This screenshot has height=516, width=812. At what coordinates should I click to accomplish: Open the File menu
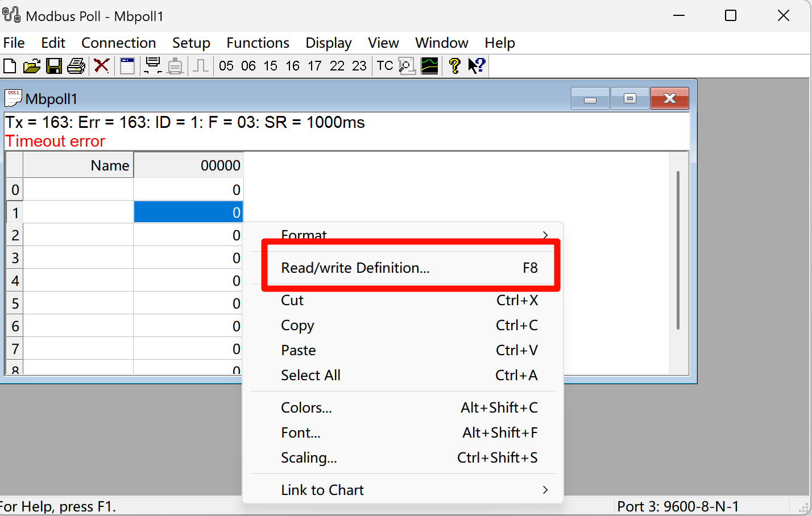[x=14, y=43]
